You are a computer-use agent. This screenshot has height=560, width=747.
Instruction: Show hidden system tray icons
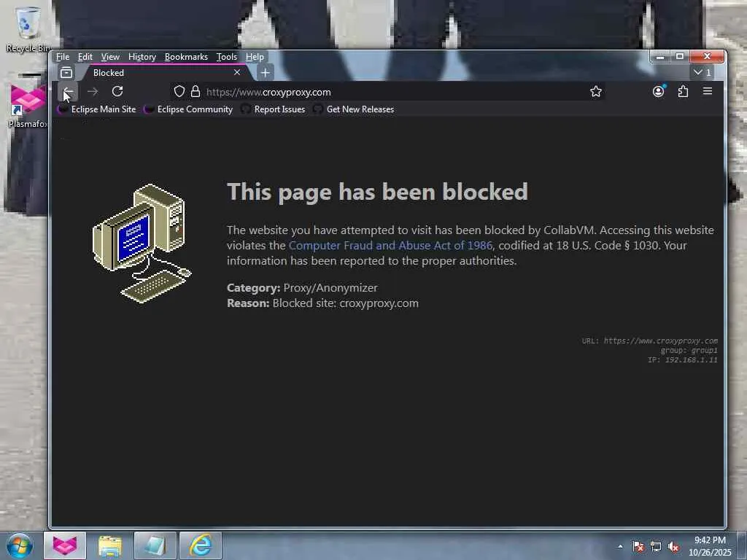620,546
